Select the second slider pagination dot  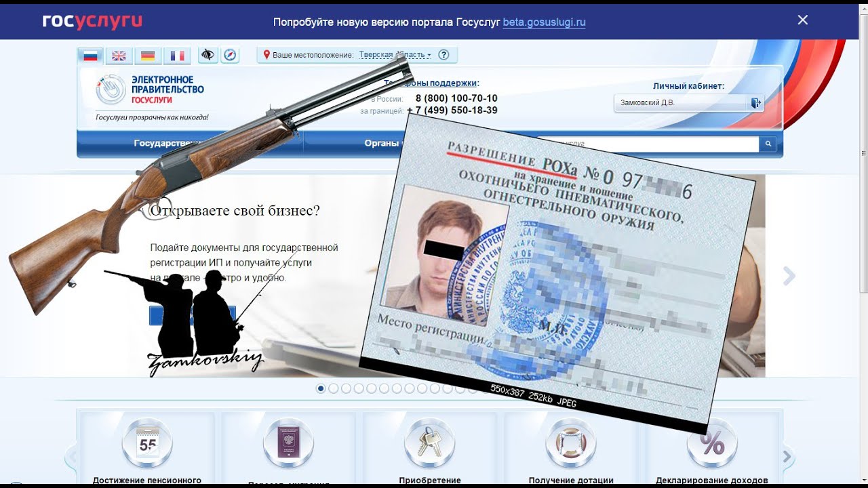click(x=334, y=388)
